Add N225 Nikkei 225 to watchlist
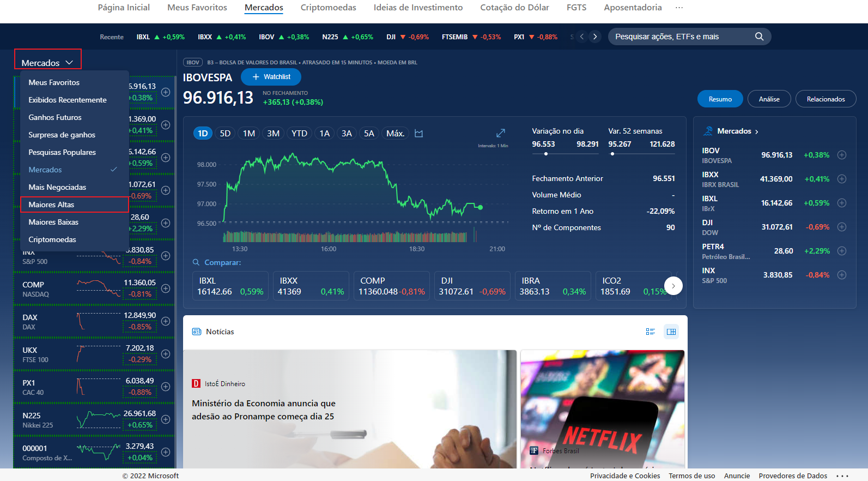Viewport: 868px width, 481px height. point(166,419)
